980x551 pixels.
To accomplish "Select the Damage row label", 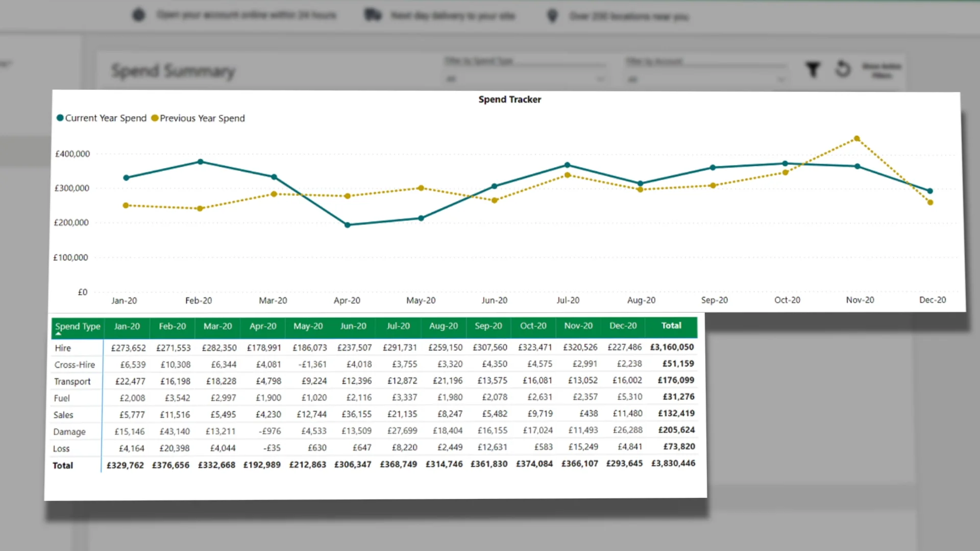I will 69,432.
